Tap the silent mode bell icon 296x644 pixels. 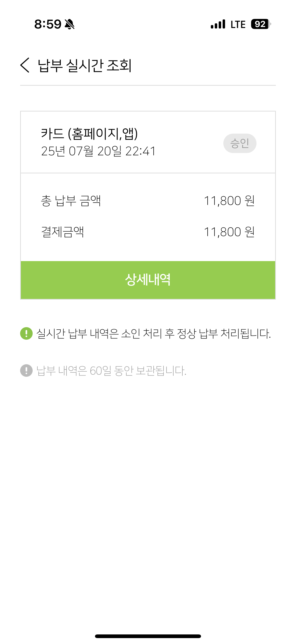pyautogui.click(x=69, y=24)
